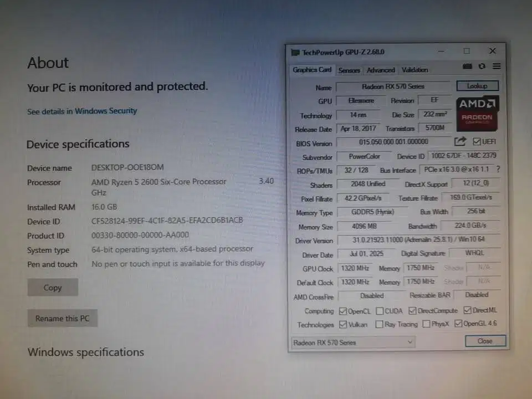The width and height of the screenshot is (532, 399).
Task: Open the Radeon RX 570 Series dropdown
Action: click(x=352, y=342)
